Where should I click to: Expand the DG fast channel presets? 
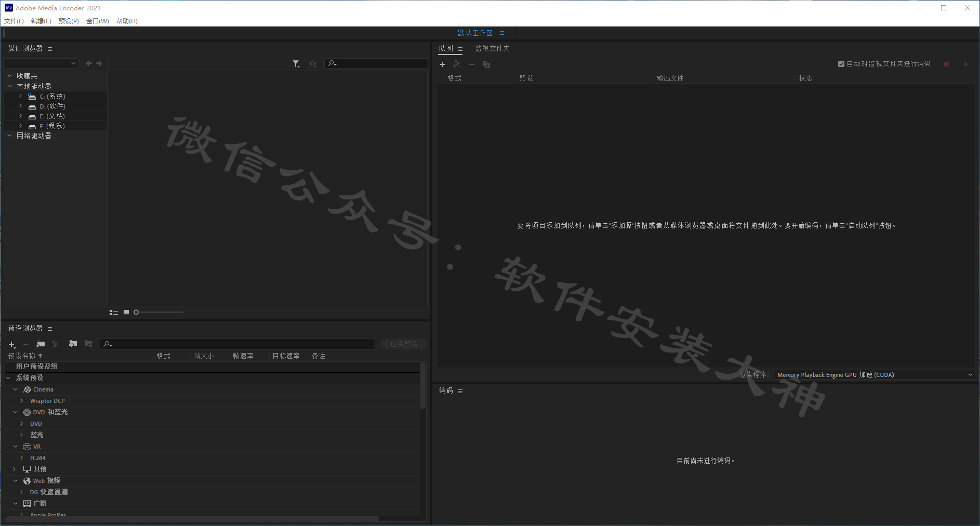coord(22,492)
